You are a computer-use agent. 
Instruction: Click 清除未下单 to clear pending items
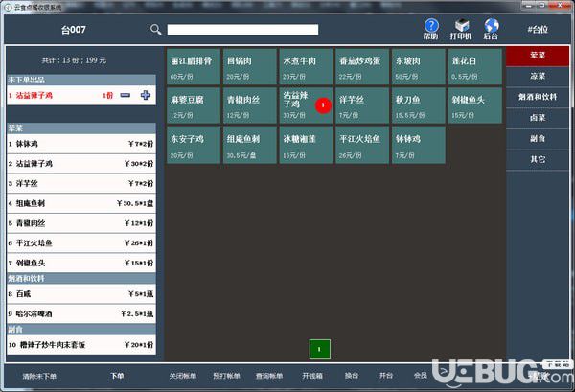(x=39, y=376)
